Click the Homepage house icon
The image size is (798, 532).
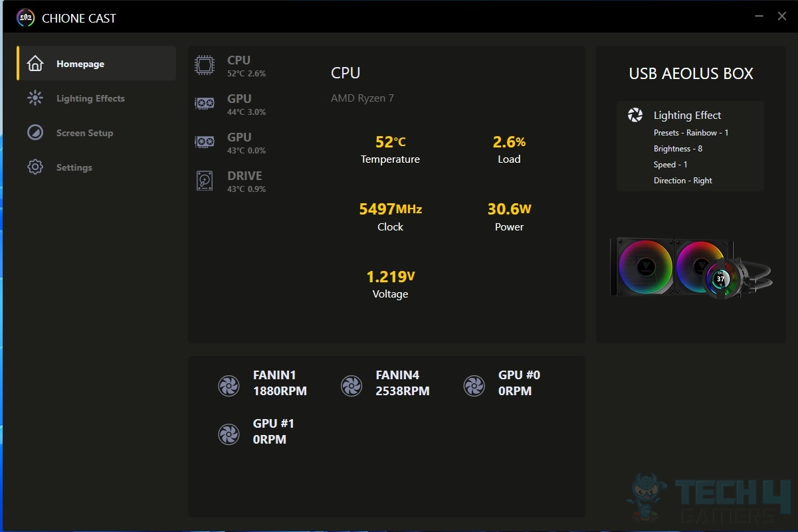[x=35, y=64]
